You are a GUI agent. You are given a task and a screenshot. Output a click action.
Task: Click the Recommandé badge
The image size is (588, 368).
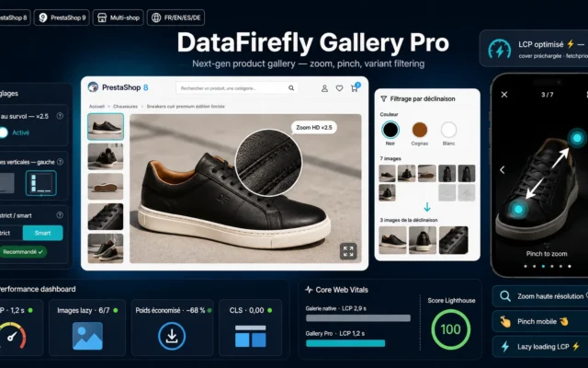23,252
